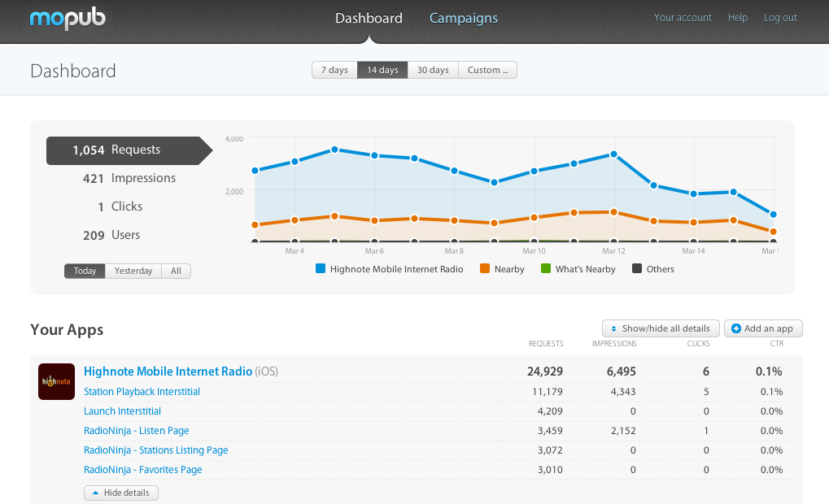Collapse app rows with Hide details
Viewport: 829px width, 504px height.
(x=121, y=493)
